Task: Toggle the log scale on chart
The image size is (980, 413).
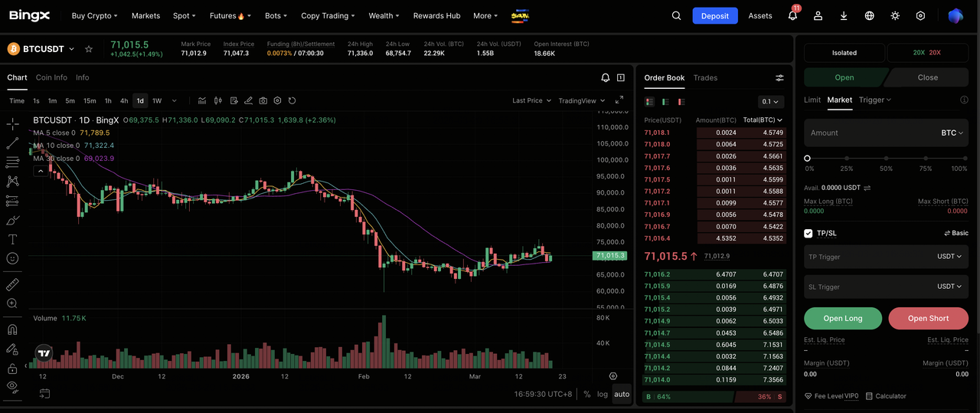Action: click(x=603, y=394)
